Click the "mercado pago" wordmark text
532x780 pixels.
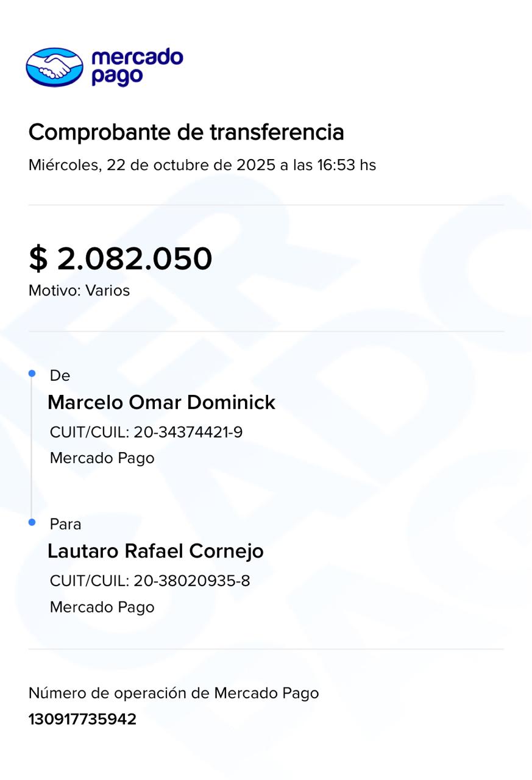click(x=137, y=66)
